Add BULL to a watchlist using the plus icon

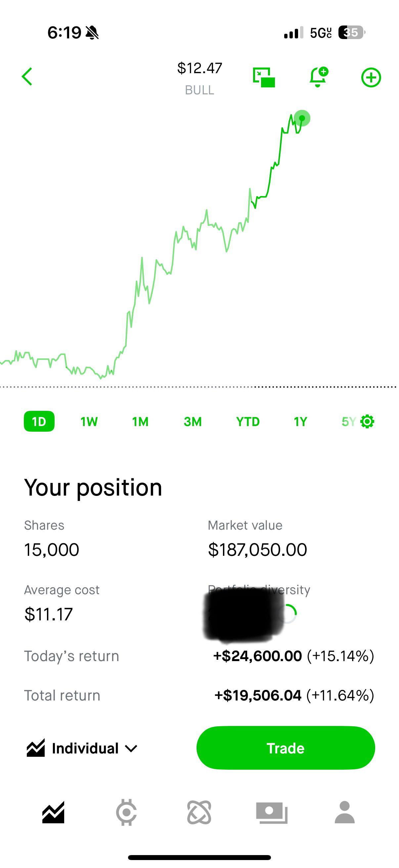coord(371,77)
